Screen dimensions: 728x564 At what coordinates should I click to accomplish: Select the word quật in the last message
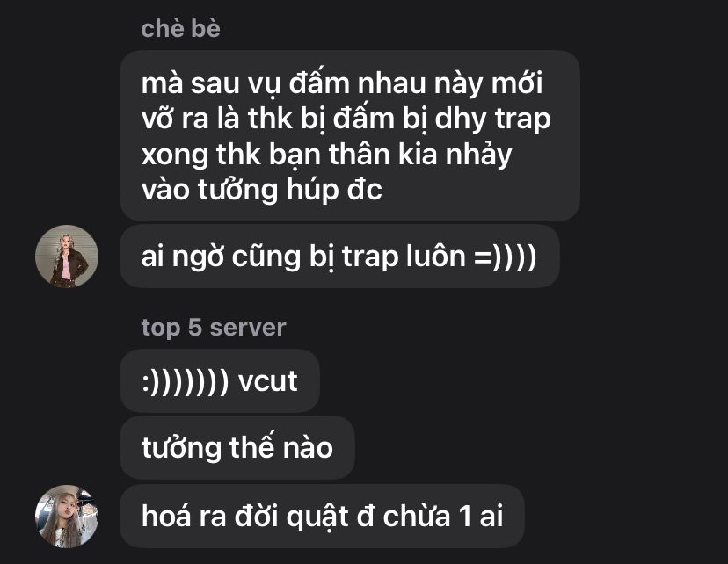point(317,517)
